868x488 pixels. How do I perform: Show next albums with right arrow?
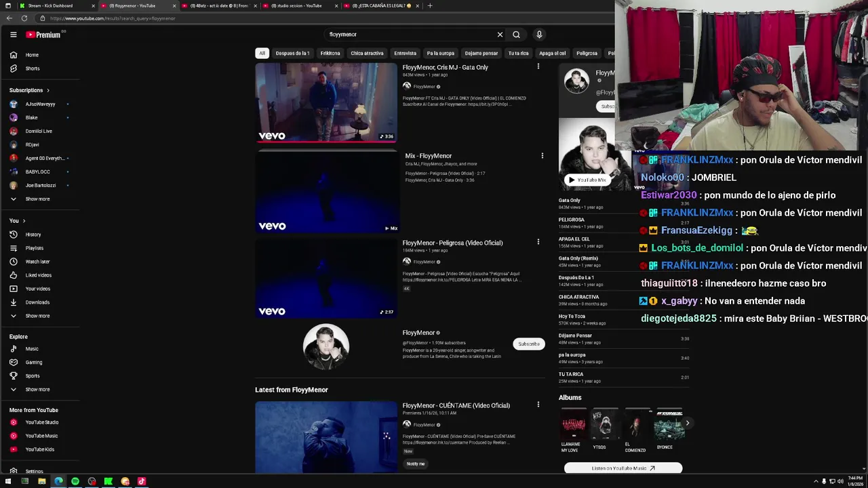tap(687, 423)
